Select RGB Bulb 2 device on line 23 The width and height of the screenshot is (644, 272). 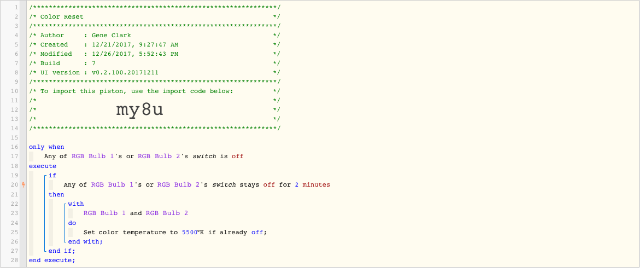pos(167,213)
